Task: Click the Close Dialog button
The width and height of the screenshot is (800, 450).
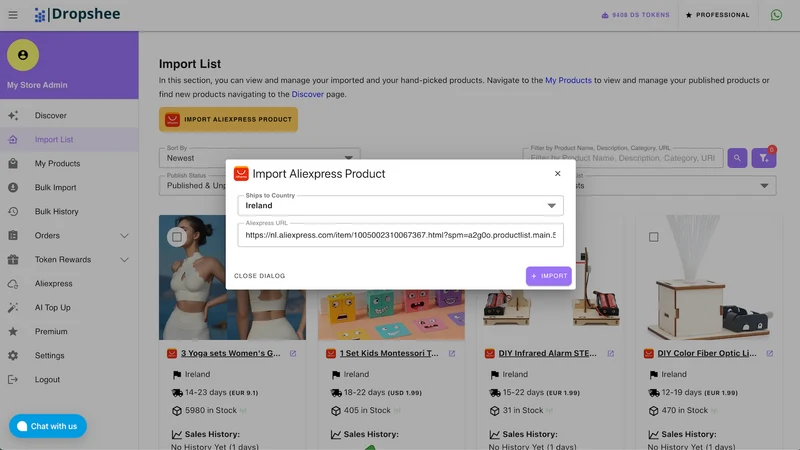Action: (260, 276)
